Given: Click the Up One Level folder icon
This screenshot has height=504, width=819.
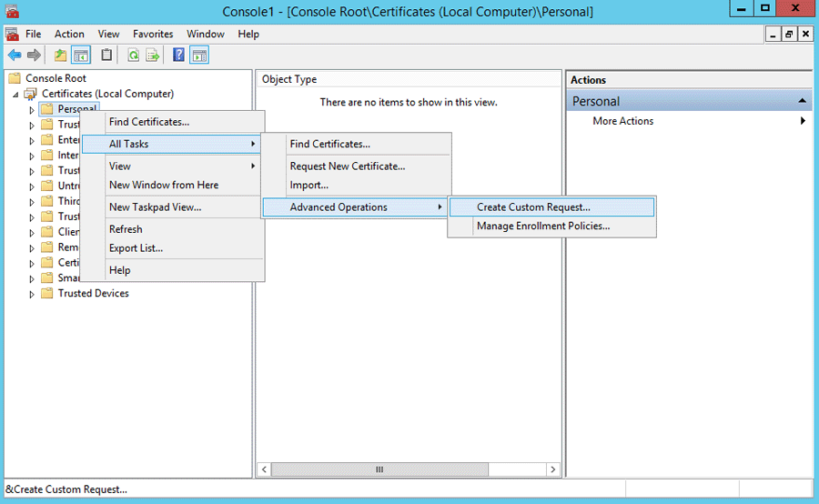Looking at the screenshot, I should point(60,55).
